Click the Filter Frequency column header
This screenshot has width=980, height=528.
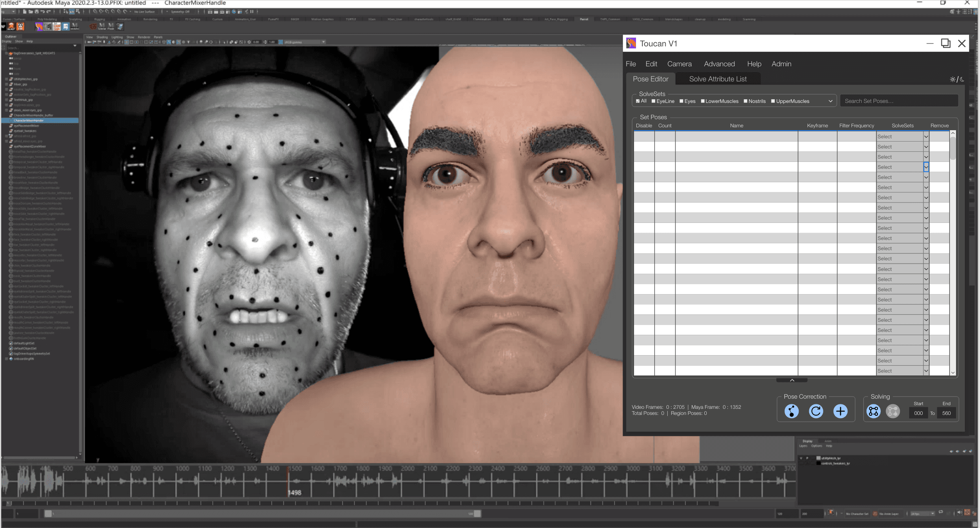point(856,126)
